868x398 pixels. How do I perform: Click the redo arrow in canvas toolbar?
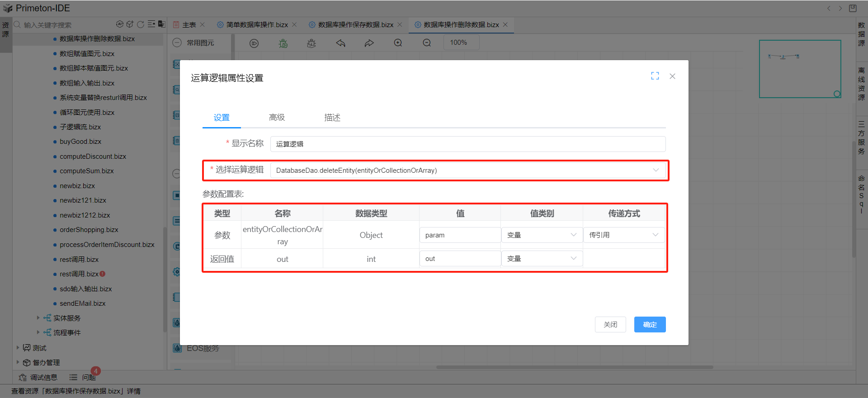tap(369, 43)
